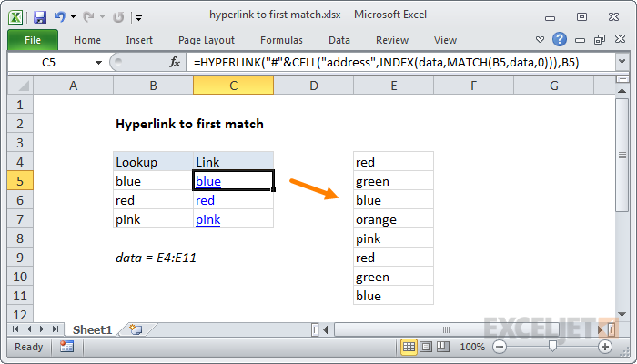
Task: Select the Link header cell
Action: (x=233, y=162)
